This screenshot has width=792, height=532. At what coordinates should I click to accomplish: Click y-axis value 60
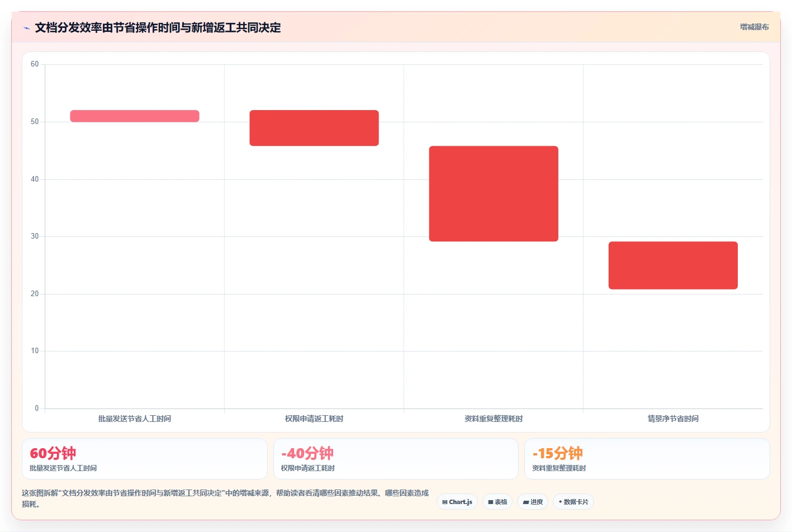(x=35, y=64)
